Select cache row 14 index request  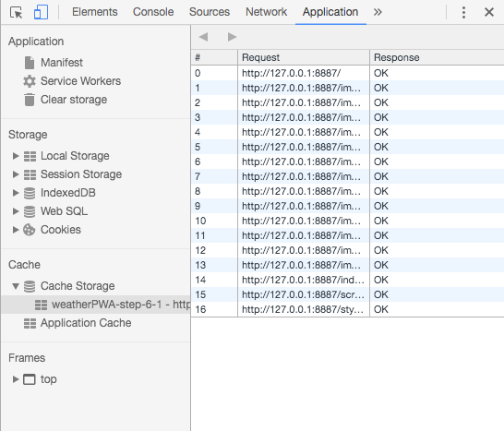click(x=347, y=280)
